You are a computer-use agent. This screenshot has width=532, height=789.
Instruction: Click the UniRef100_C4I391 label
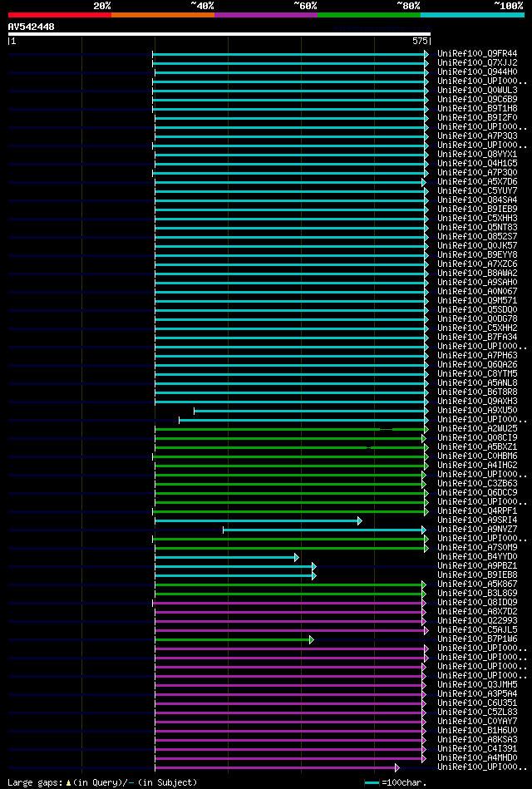(477, 749)
